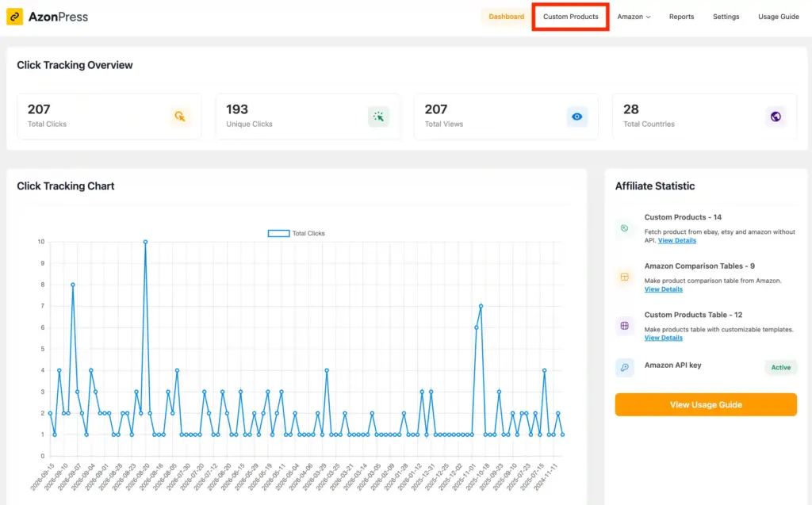This screenshot has width=812, height=505.
Task: Click the AzonPress brand name
Action: [x=58, y=17]
